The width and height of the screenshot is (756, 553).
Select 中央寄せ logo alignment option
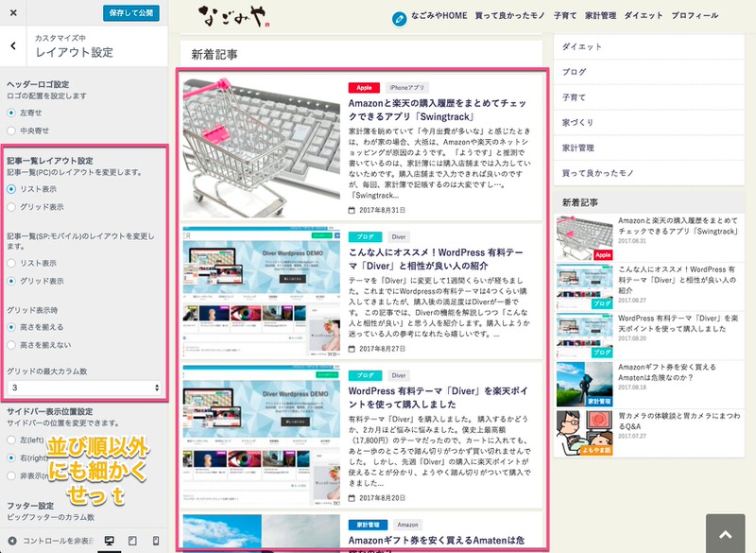tap(11, 130)
